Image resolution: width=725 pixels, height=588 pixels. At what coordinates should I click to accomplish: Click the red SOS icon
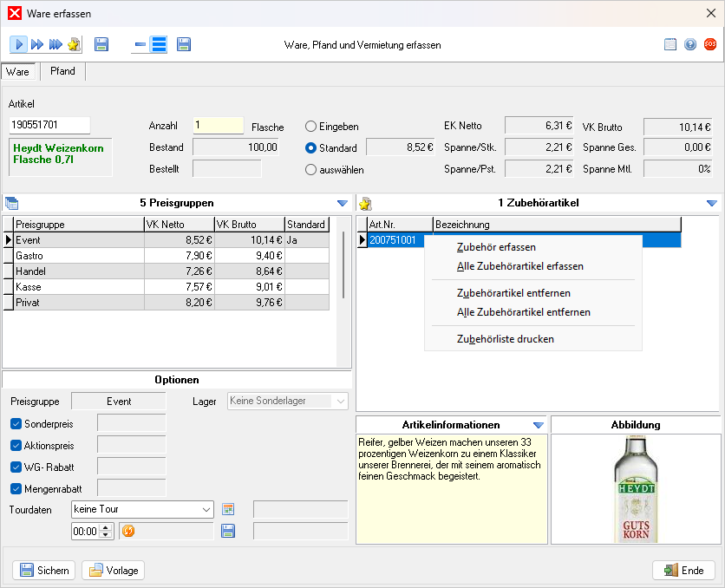(x=710, y=44)
